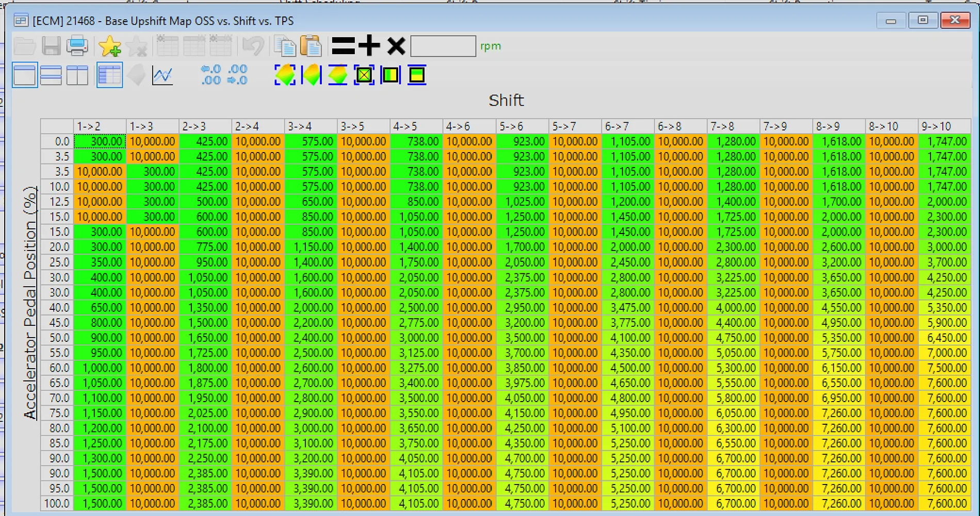
Task: Open the 2D line graph view
Action: (162, 75)
